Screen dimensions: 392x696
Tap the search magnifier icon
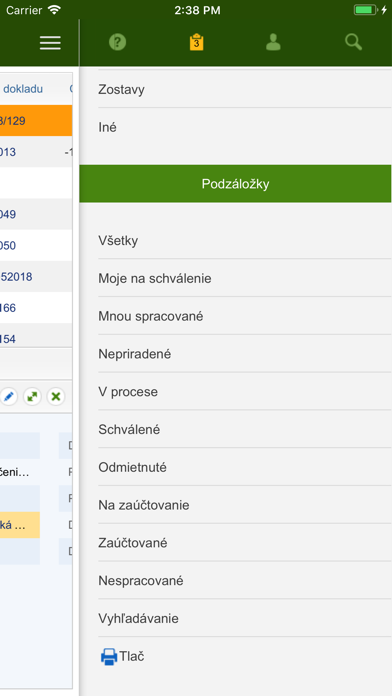353,43
